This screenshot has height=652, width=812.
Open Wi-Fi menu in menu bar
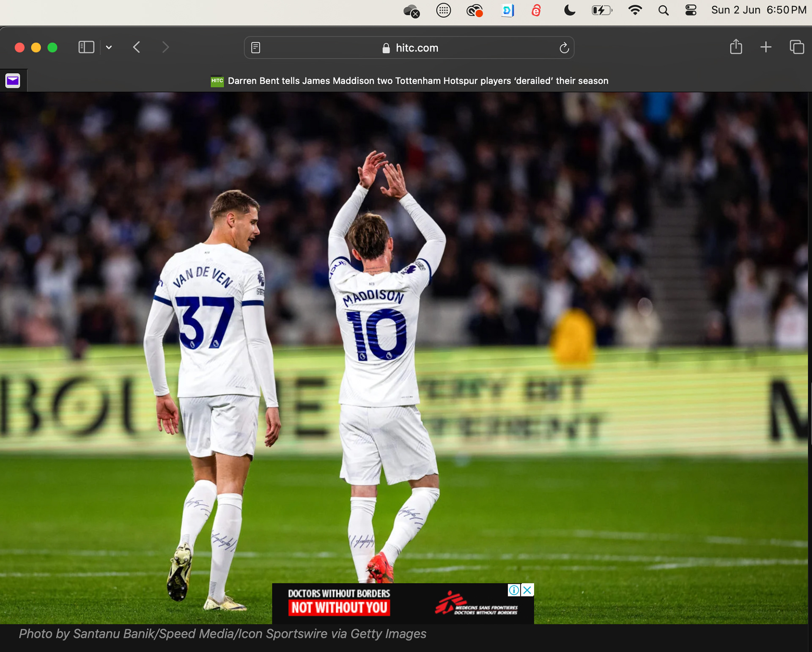[635, 10]
